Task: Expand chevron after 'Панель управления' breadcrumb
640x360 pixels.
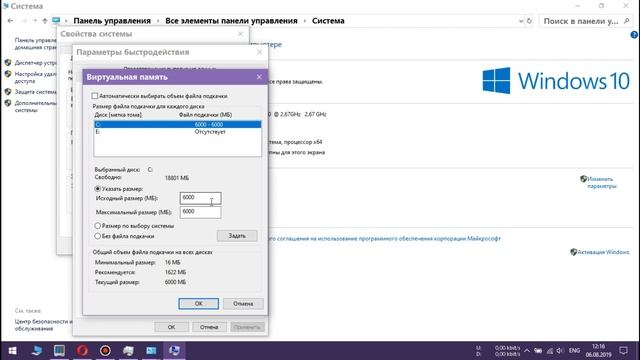Action: (158, 21)
